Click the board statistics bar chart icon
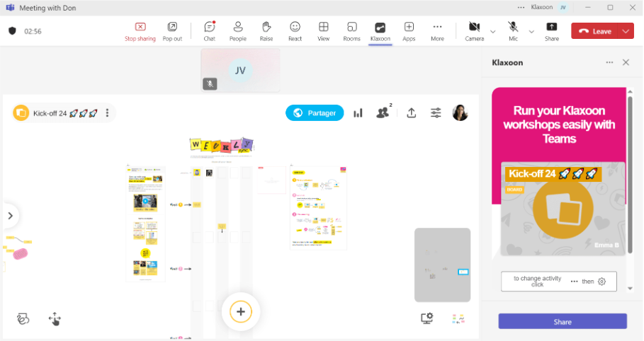The height and width of the screenshot is (341, 644). tap(358, 113)
